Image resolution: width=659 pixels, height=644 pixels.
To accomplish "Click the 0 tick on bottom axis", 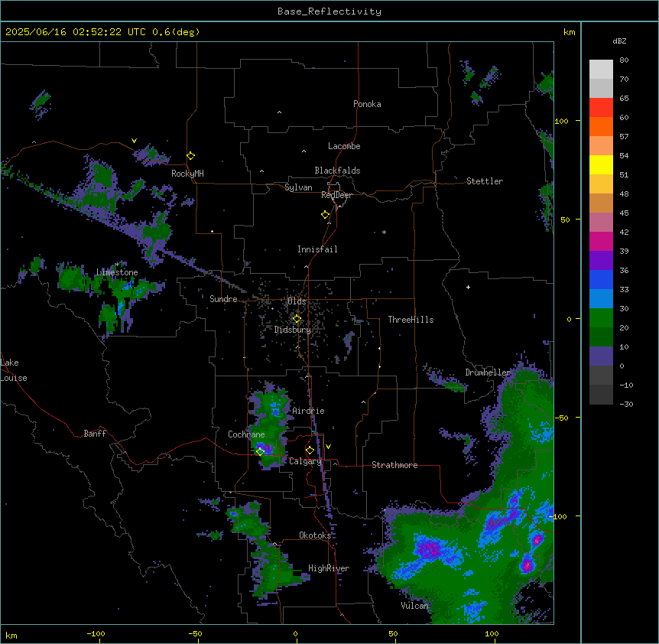I will tap(295, 633).
